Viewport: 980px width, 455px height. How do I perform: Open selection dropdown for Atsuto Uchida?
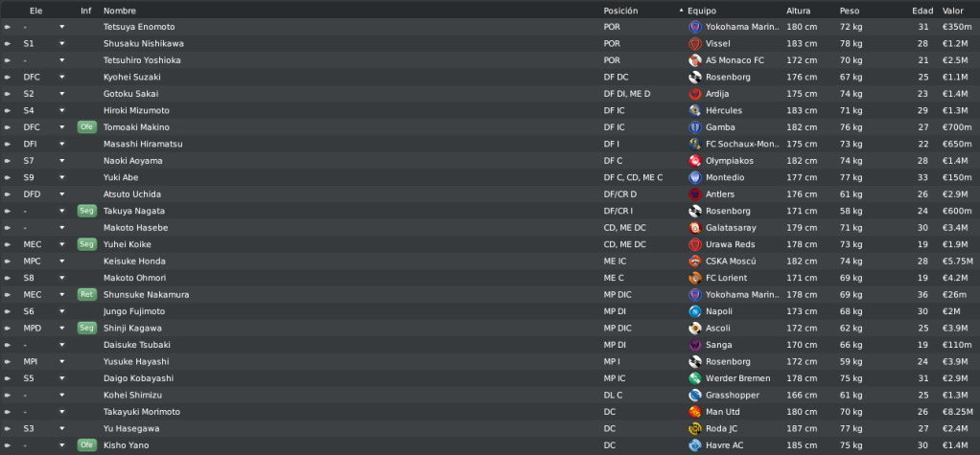point(62,194)
